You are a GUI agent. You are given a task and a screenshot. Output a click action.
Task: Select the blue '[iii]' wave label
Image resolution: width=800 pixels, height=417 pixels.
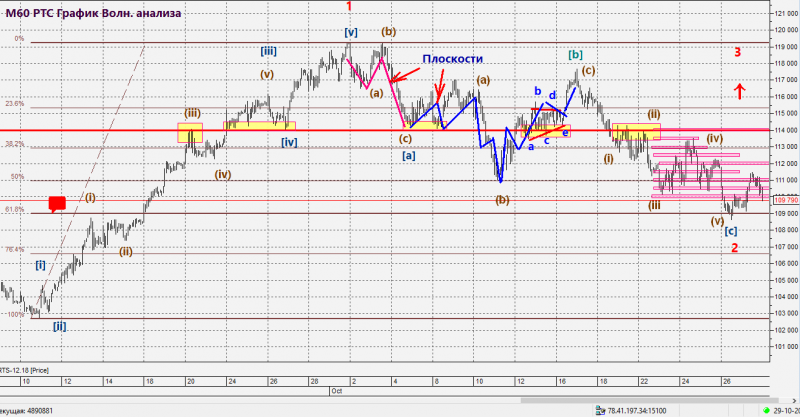[268, 51]
